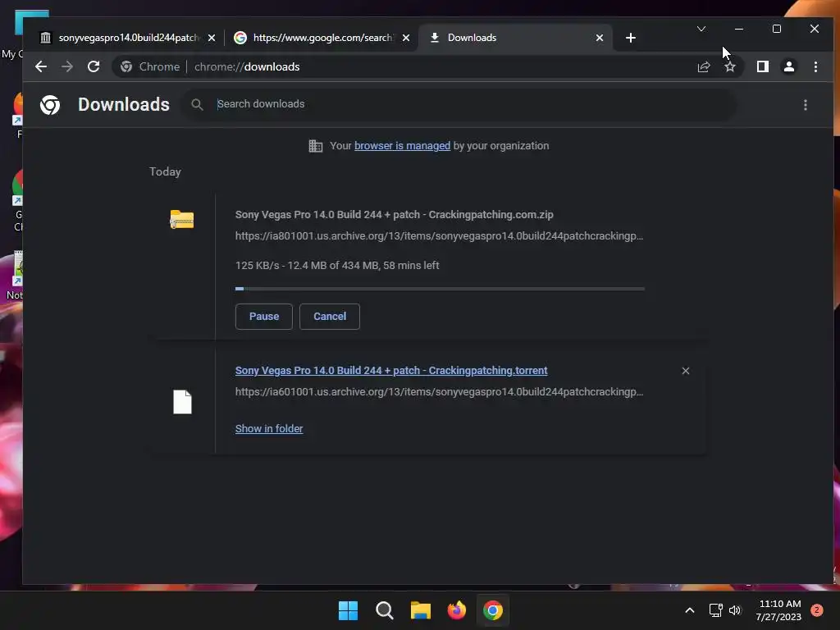The width and height of the screenshot is (840, 630).
Task: Click the zip file name text
Action: tap(395, 214)
